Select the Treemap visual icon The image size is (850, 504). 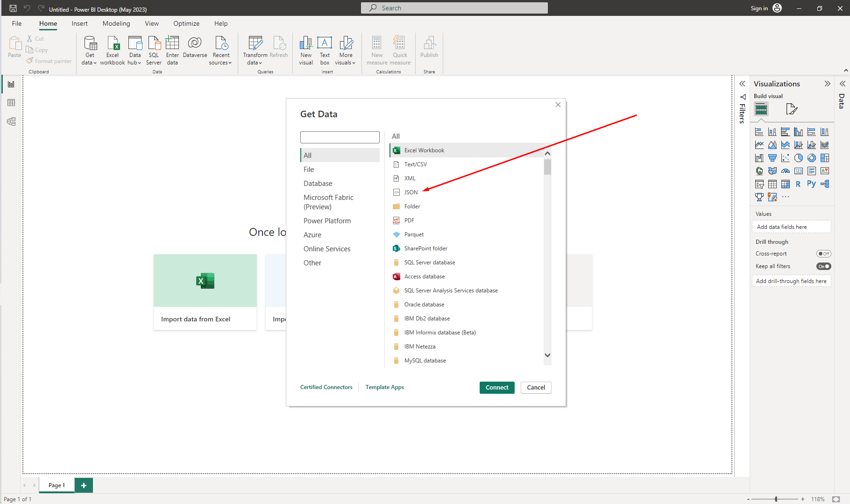825,158
